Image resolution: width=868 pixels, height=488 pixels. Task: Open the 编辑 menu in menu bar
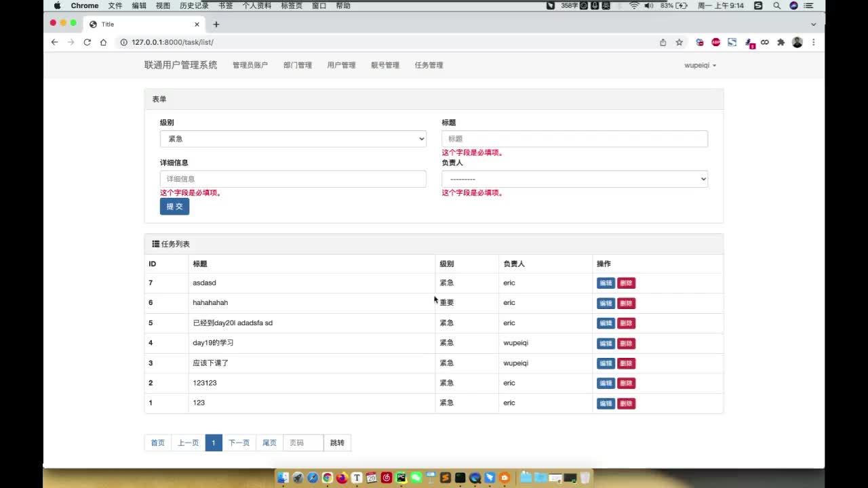pyautogui.click(x=139, y=5)
